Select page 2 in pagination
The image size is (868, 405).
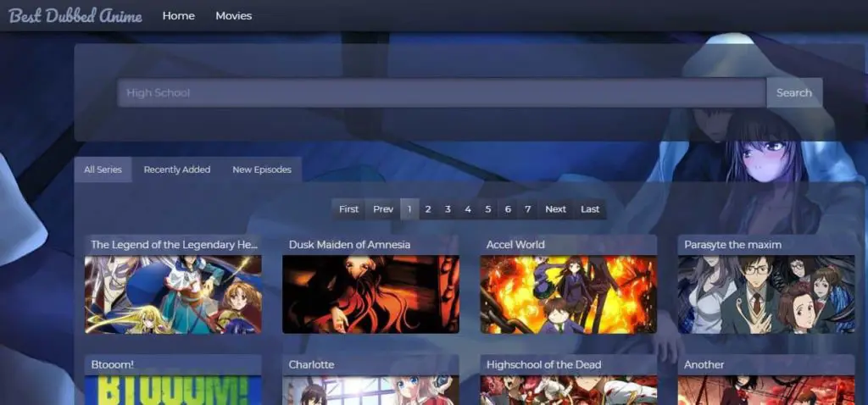coord(428,209)
